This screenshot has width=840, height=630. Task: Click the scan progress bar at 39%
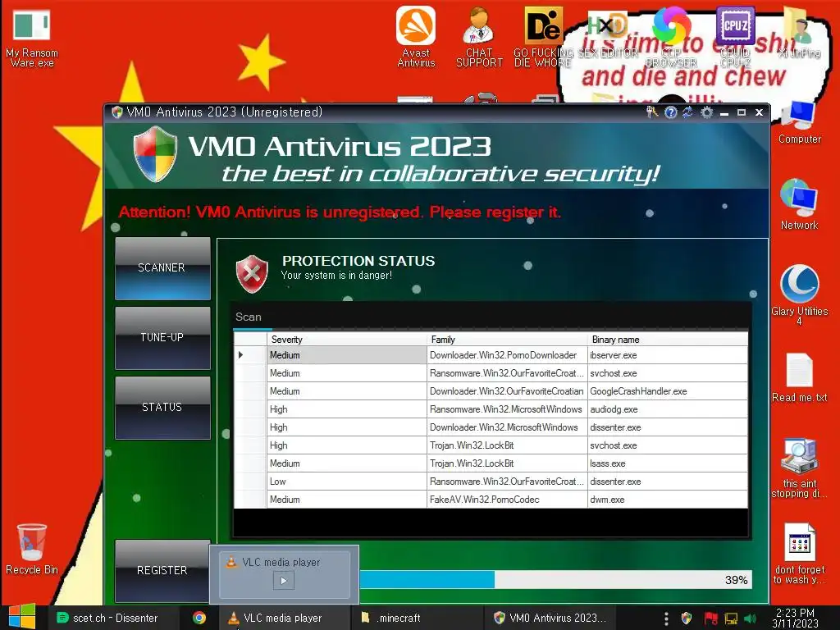[x=555, y=580]
